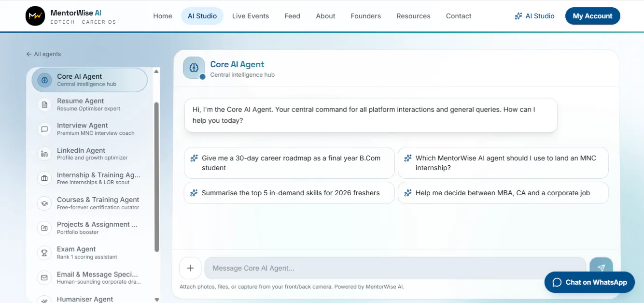
Task: Go back to All agents
Action: pos(43,54)
